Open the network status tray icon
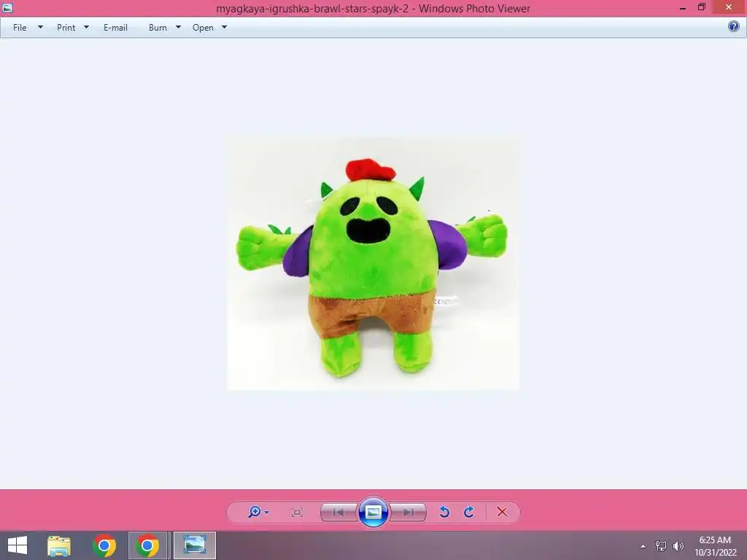This screenshot has height=560, width=747. pyautogui.click(x=661, y=545)
